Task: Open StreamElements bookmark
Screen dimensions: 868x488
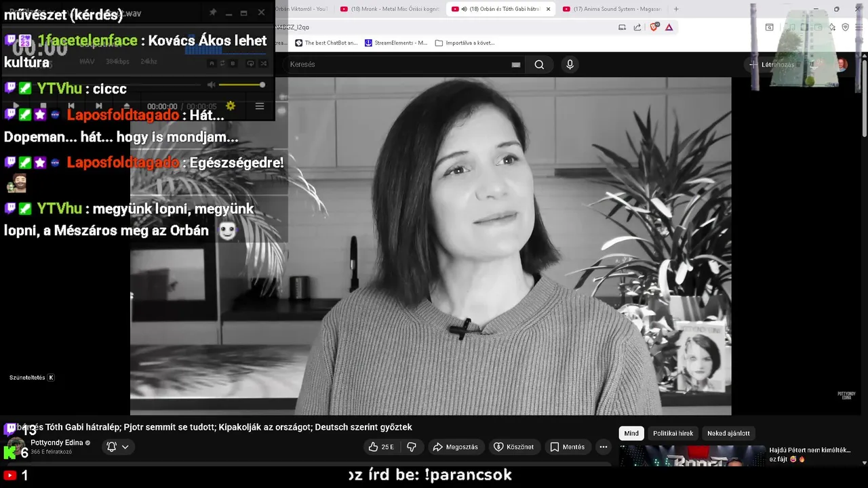Action: [x=396, y=43]
